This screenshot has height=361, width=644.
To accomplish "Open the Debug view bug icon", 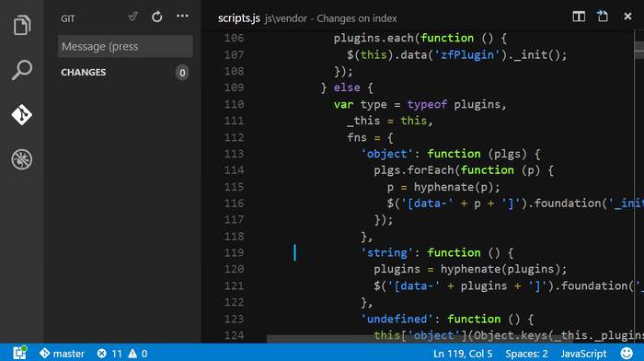I will [x=22, y=159].
